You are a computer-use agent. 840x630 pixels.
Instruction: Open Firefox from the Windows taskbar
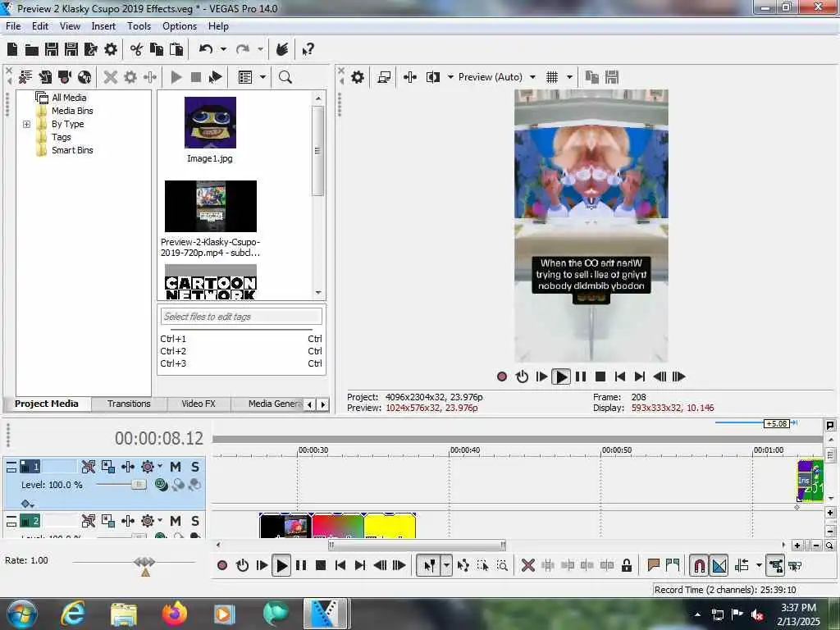(174, 614)
